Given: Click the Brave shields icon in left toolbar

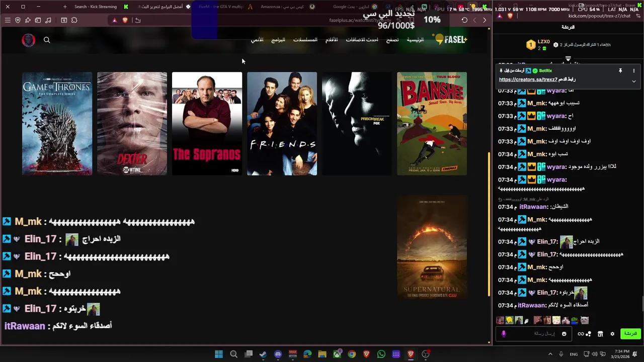Looking at the screenshot, I should 18,20.
